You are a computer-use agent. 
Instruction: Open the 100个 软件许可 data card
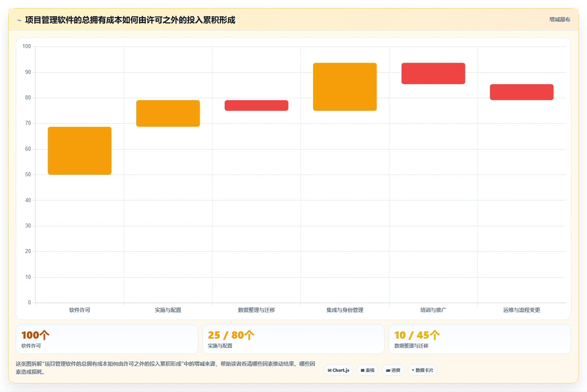click(x=107, y=339)
